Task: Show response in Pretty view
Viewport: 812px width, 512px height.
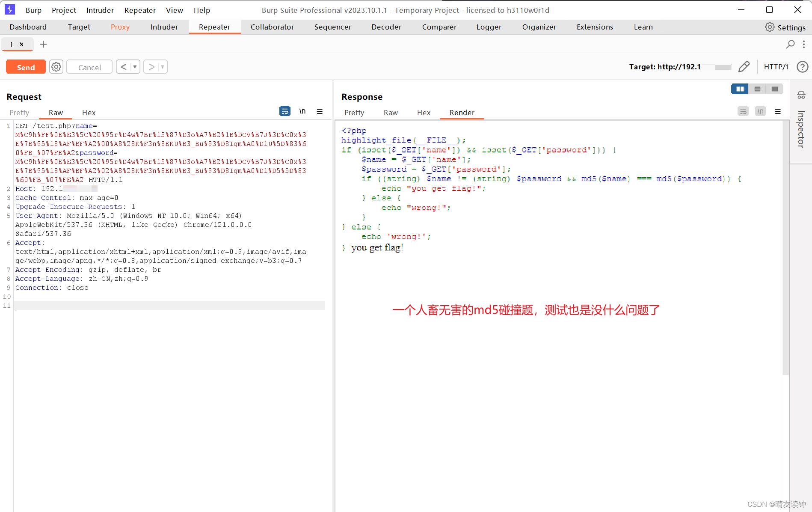Action: [354, 113]
